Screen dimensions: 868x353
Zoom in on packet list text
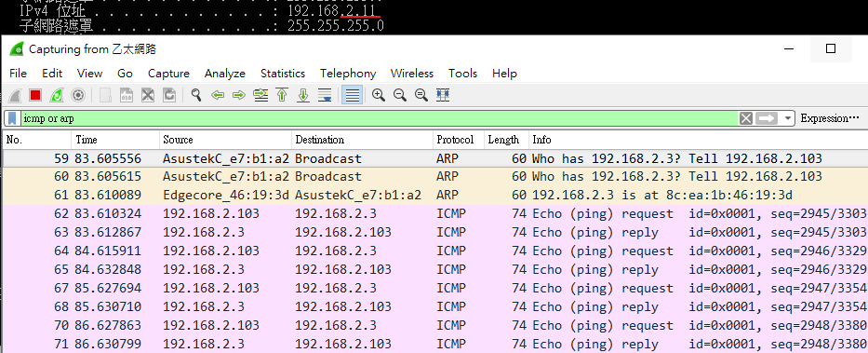point(379,95)
